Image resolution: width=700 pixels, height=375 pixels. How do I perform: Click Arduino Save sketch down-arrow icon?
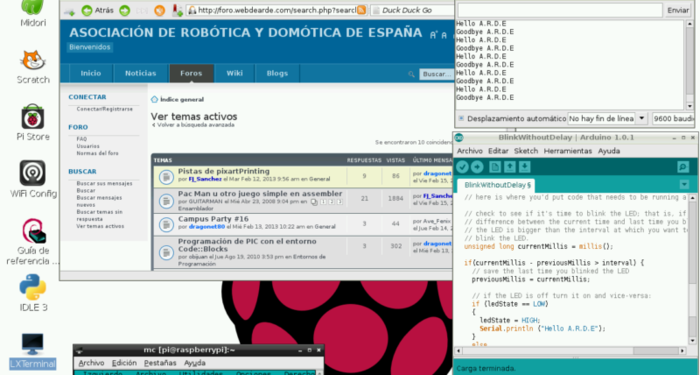(525, 167)
